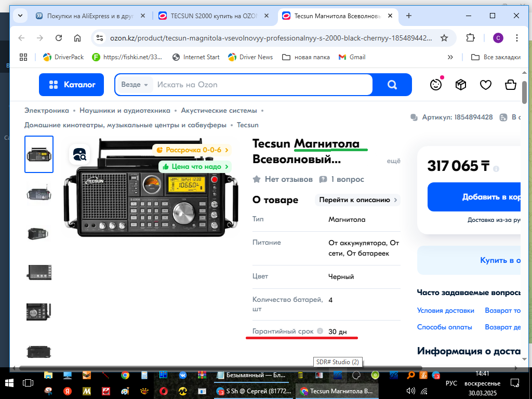Expand the 'Везде' search category dropdown
The width and height of the screenshot is (532, 399).
[135, 85]
